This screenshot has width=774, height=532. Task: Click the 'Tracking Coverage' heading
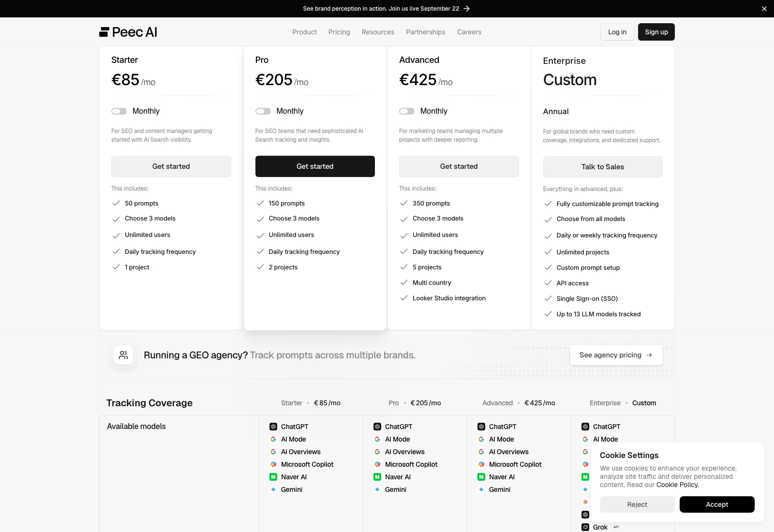click(149, 403)
